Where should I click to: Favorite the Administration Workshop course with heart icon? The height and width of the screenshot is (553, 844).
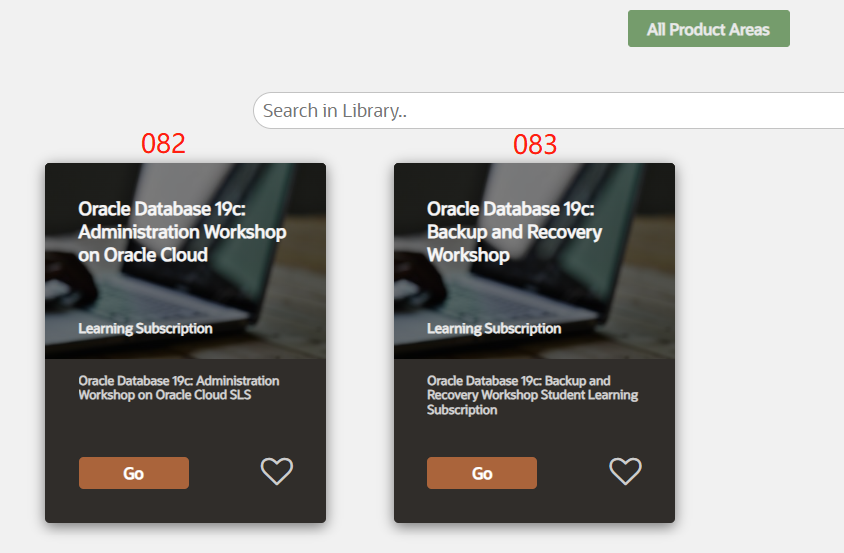pyautogui.click(x=277, y=471)
